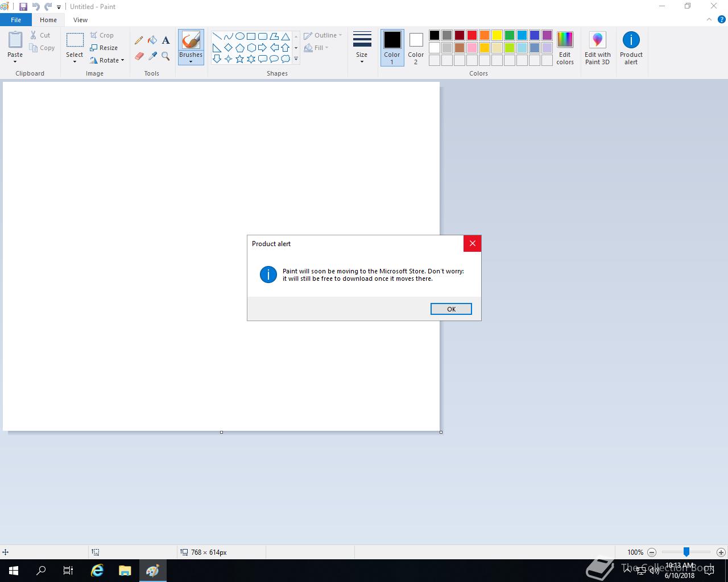The width and height of the screenshot is (728, 582).
Task: Open the File menu
Action: point(16,20)
